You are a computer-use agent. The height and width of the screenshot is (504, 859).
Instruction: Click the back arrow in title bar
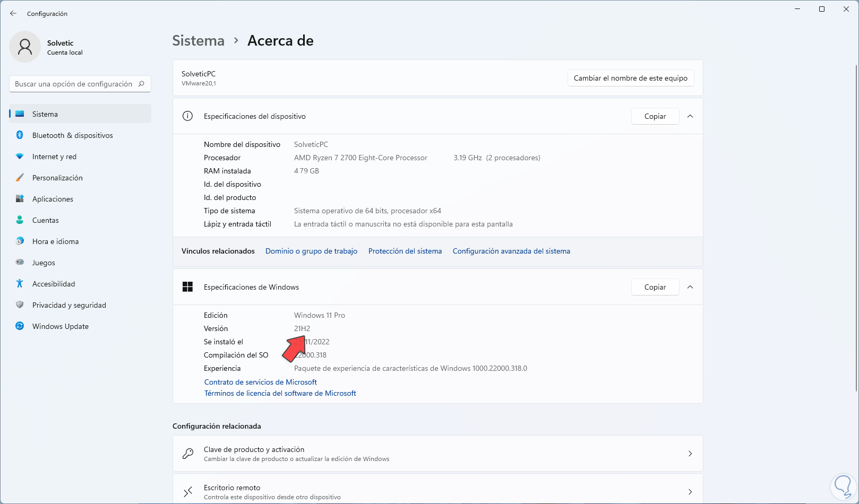click(x=13, y=14)
